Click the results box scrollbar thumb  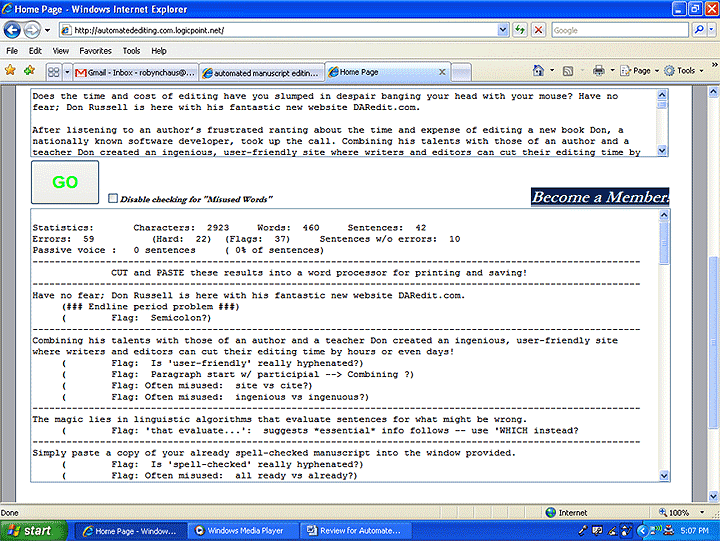point(664,242)
